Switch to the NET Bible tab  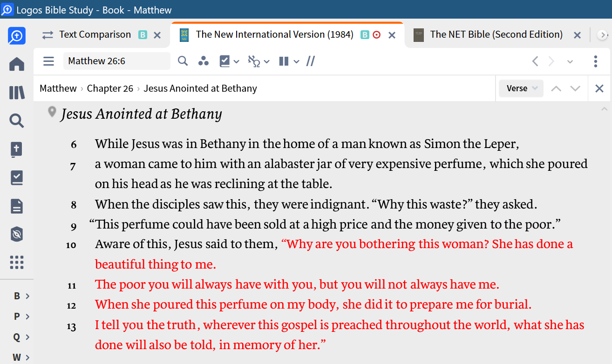[496, 34]
